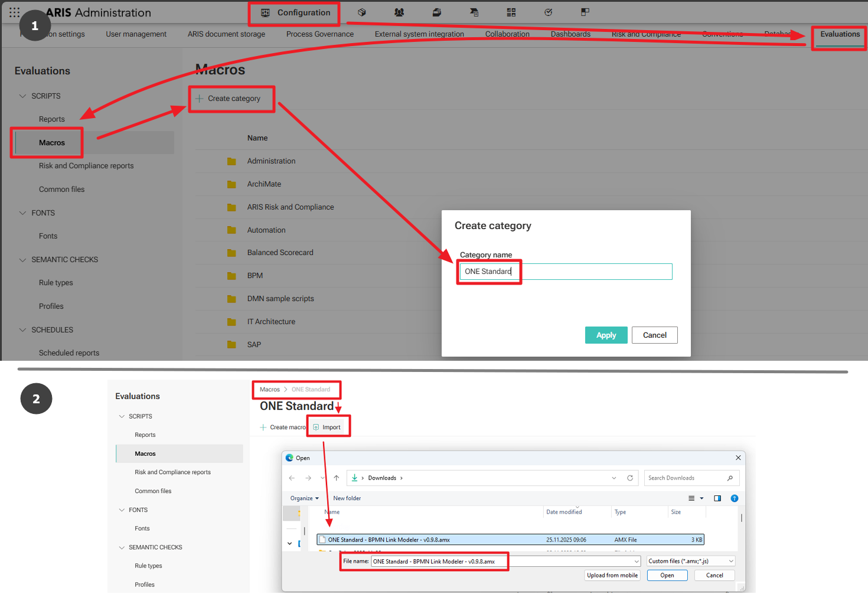Go up one folder level in Open dialog
Image resolution: width=868 pixels, height=594 pixels.
[x=337, y=478]
